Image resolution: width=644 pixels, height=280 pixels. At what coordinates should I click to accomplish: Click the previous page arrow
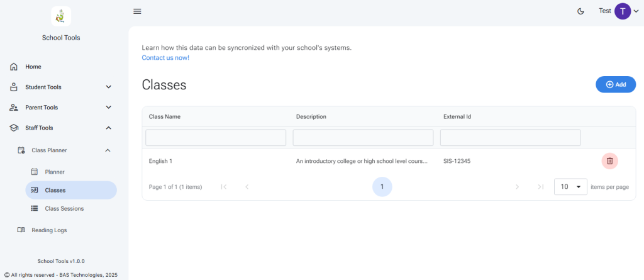tap(247, 187)
